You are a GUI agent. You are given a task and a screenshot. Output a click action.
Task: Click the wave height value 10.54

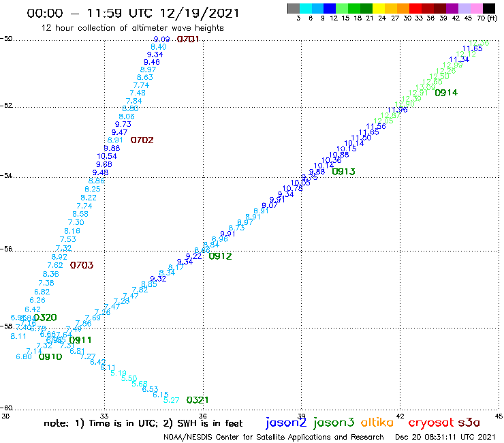pyautogui.click(x=107, y=156)
